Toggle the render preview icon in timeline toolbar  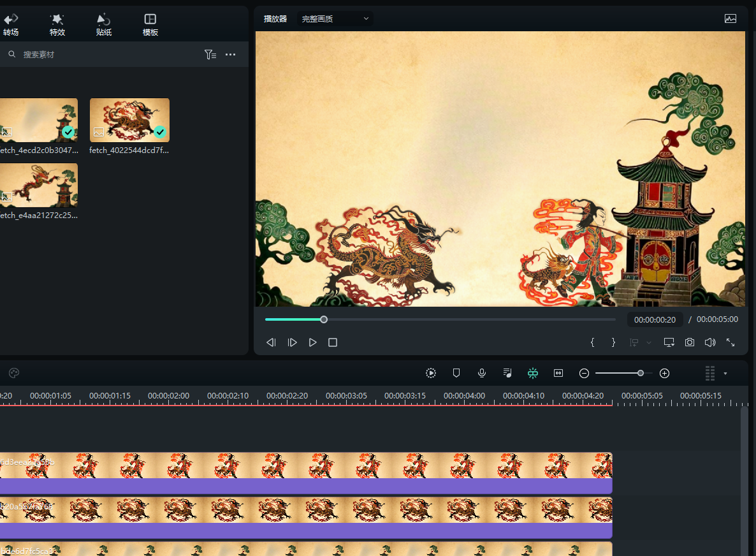[x=431, y=373]
